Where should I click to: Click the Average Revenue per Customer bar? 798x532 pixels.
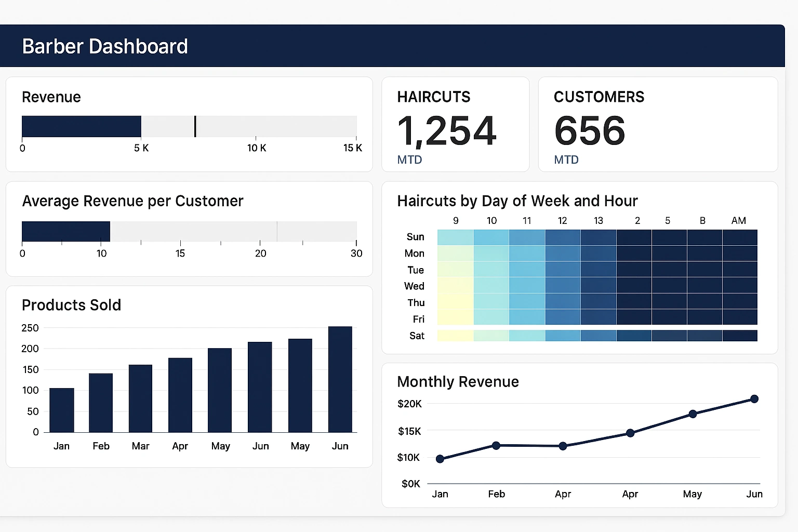[x=65, y=231]
